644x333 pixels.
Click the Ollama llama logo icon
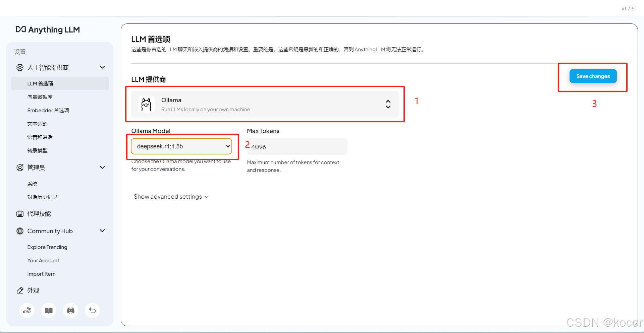(146, 104)
